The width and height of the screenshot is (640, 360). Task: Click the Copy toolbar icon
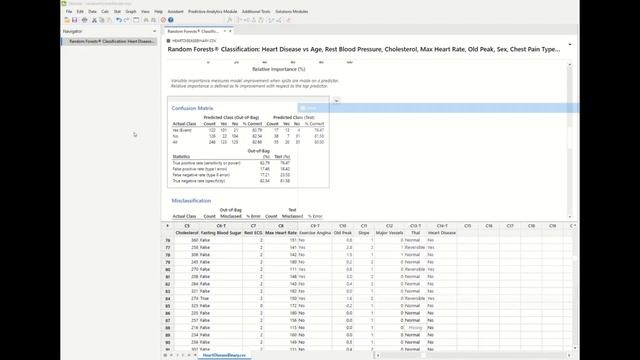click(x=102, y=20)
